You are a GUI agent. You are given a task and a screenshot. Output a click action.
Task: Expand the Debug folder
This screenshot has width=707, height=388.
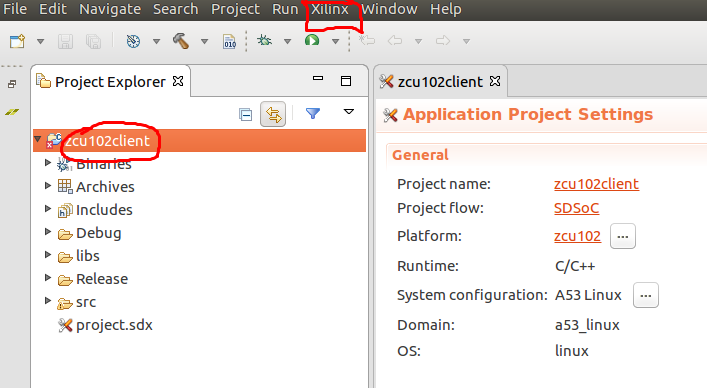pyautogui.click(x=48, y=231)
